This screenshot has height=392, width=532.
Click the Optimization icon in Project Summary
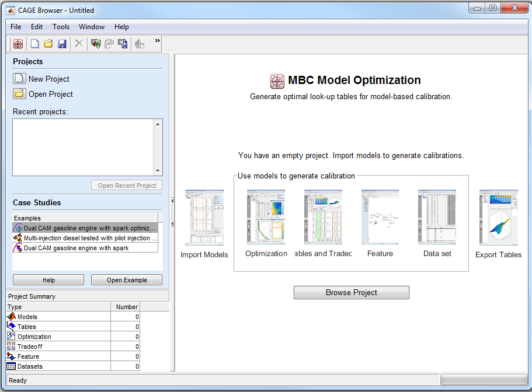coord(11,336)
